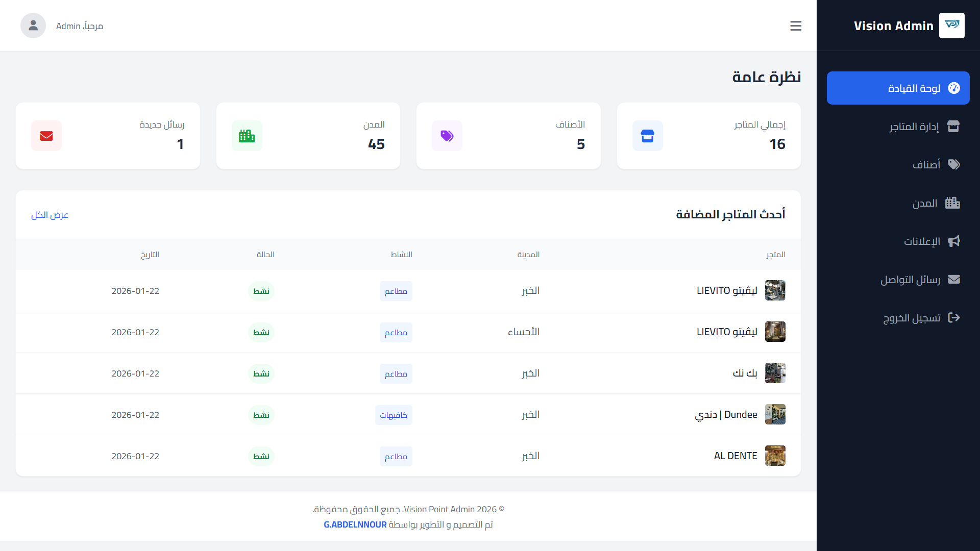Click the G.ABDELNNOUR developer link in footer
Image resolution: width=980 pixels, height=551 pixels.
[355, 524]
